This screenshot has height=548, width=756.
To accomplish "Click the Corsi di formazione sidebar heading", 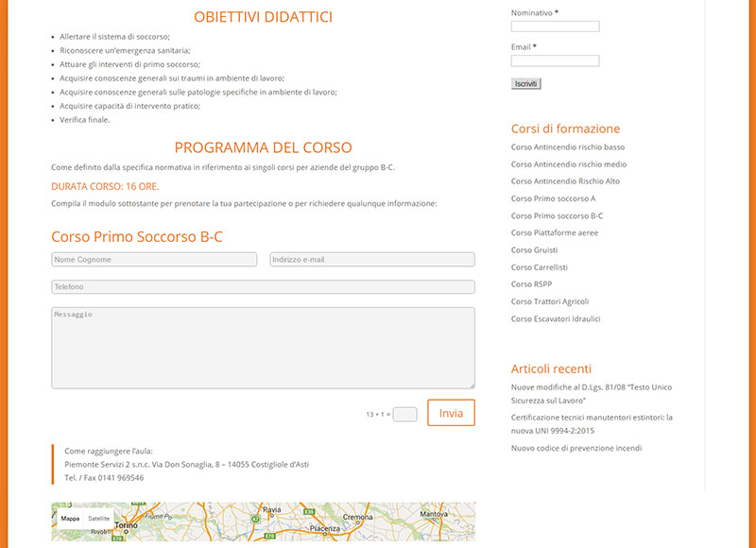I will click(565, 128).
